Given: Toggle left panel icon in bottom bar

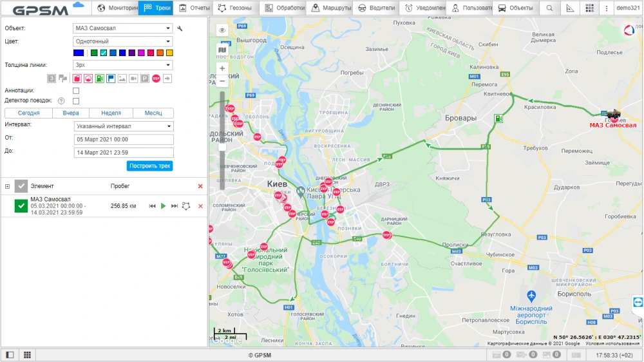Looking at the screenshot, I should tap(10, 355).
